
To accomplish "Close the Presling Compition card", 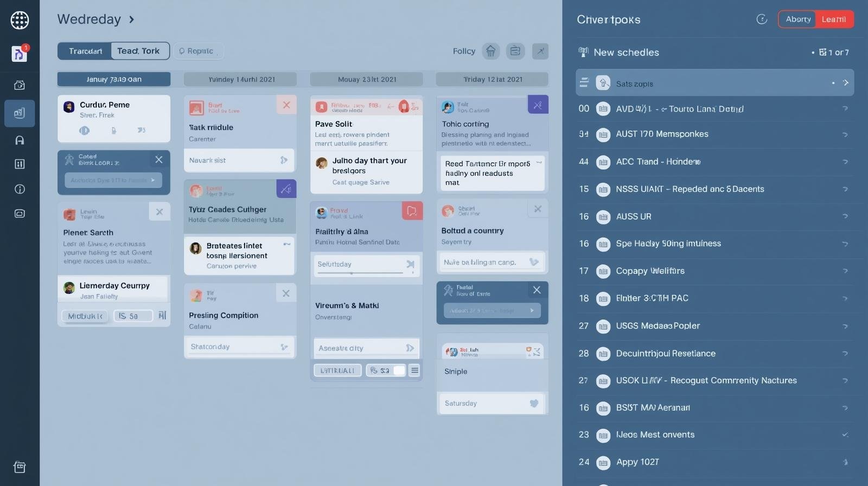I will (x=286, y=293).
